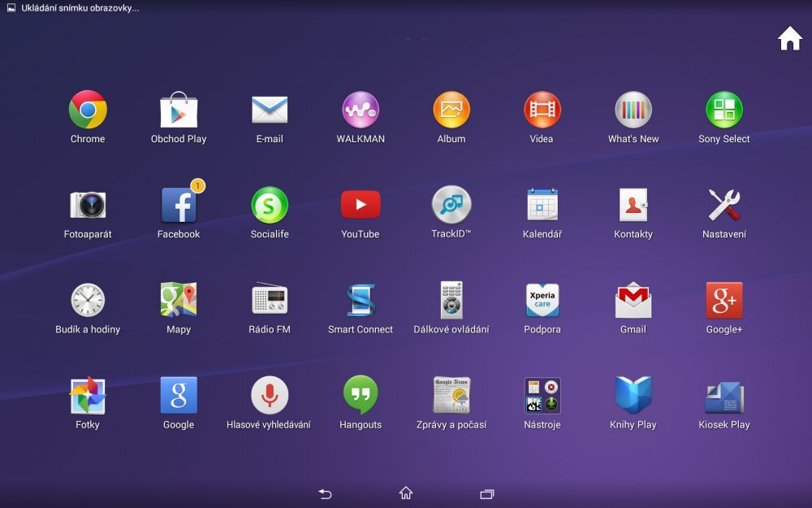Launch the Xperia Care Podpora app
Image resolution: width=812 pixels, height=508 pixels.
coord(542,302)
